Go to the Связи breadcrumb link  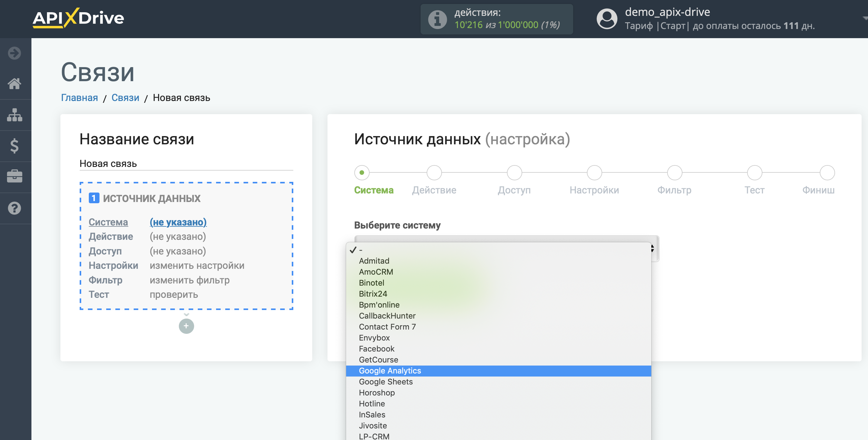tap(125, 98)
